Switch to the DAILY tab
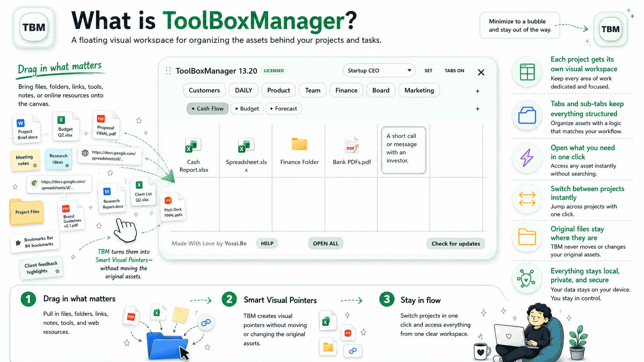 (243, 90)
